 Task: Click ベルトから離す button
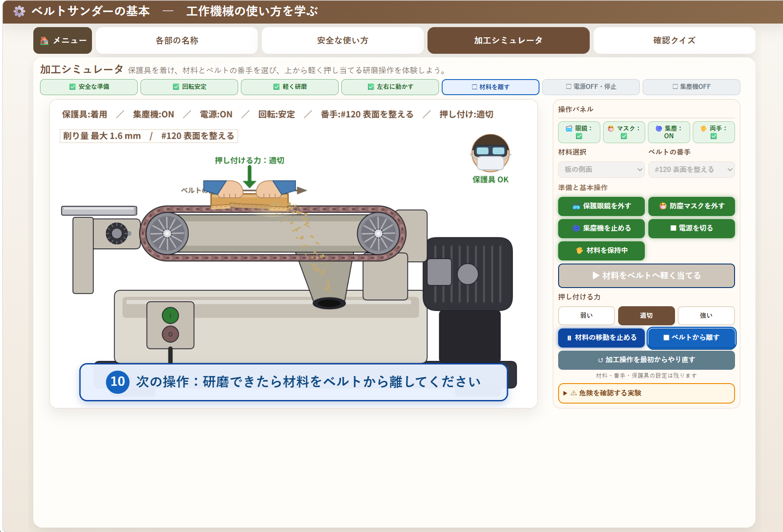(x=691, y=338)
